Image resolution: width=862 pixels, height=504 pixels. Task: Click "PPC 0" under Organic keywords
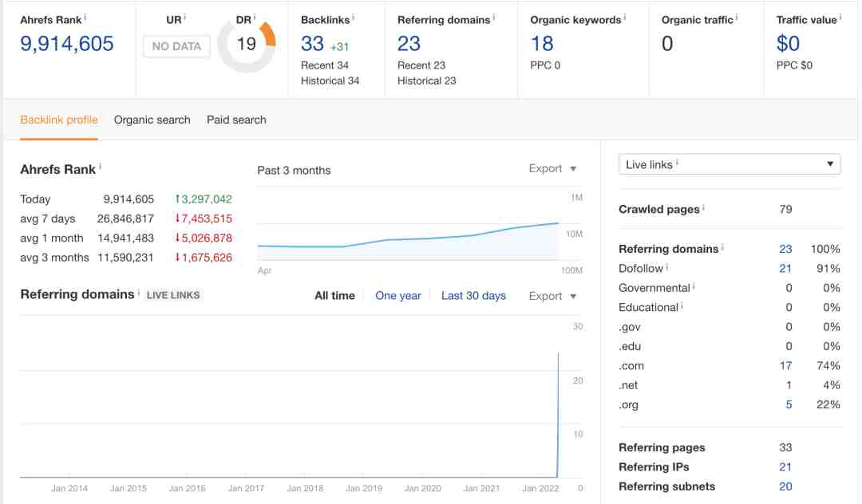(545, 65)
